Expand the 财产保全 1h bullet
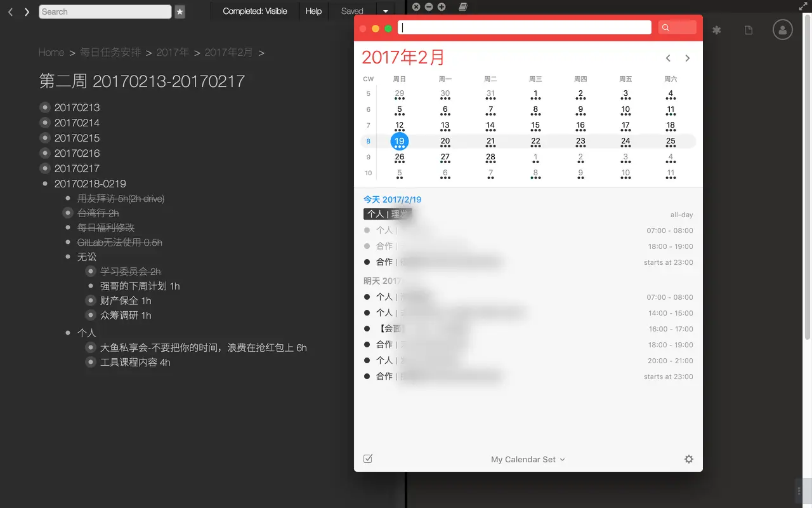Image resolution: width=812 pixels, height=508 pixels. 91,300
